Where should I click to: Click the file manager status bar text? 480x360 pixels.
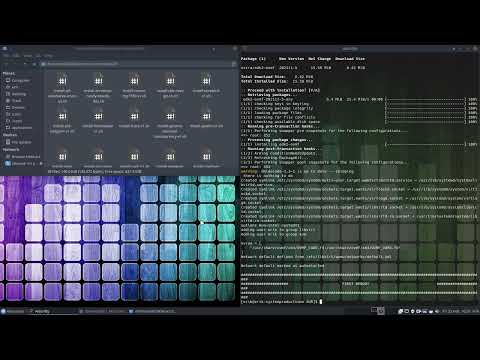tap(95, 172)
